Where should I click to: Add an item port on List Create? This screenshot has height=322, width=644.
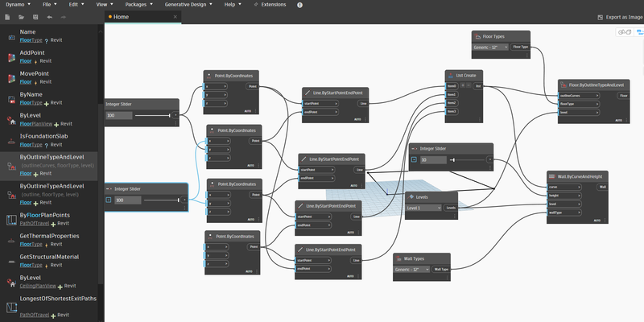pyautogui.click(x=463, y=85)
